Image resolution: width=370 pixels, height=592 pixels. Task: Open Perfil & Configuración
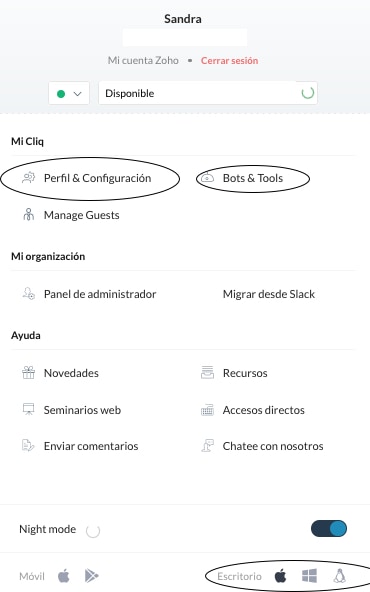(x=97, y=178)
